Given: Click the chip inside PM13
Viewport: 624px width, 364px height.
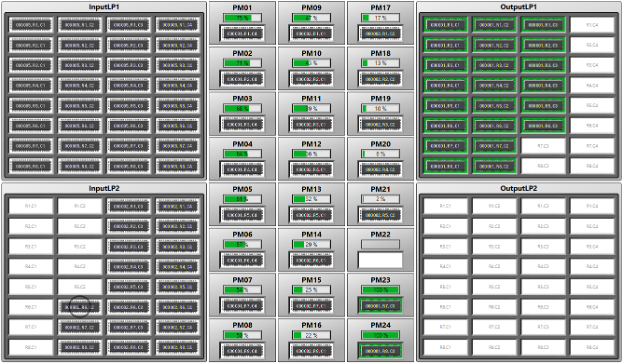Looking at the screenshot, I should click(311, 215).
